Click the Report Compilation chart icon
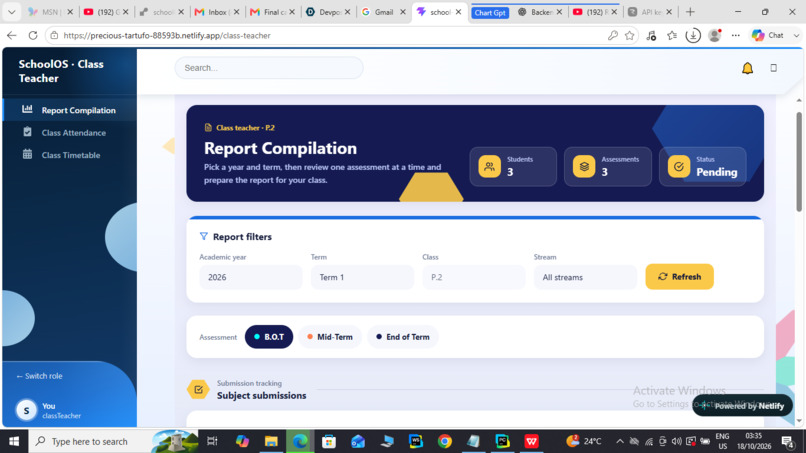The image size is (806, 453). tap(27, 109)
